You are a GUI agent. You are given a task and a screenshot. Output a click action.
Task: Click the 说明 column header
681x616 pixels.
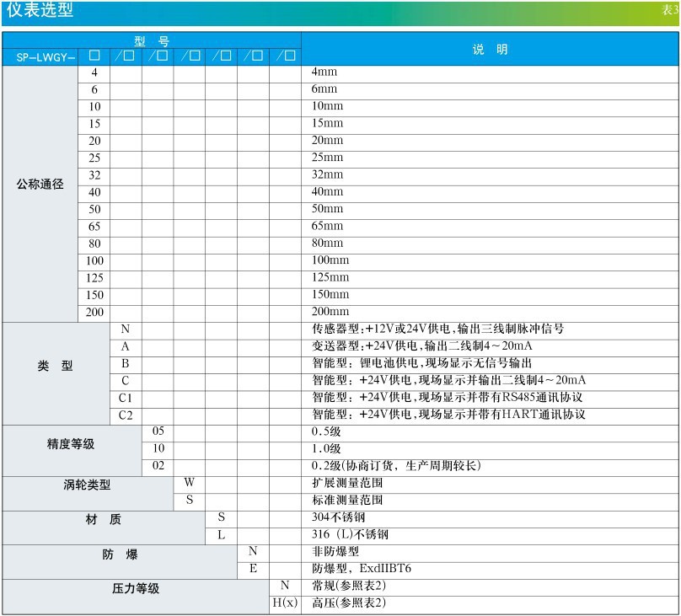click(490, 50)
